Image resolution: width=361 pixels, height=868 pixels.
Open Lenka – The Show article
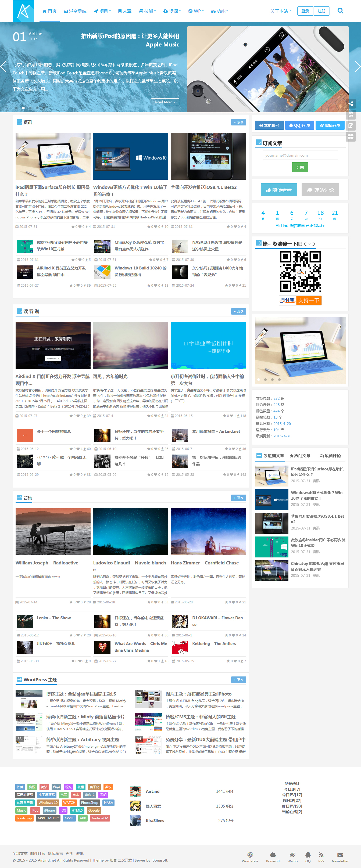click(x=54, y=618)
